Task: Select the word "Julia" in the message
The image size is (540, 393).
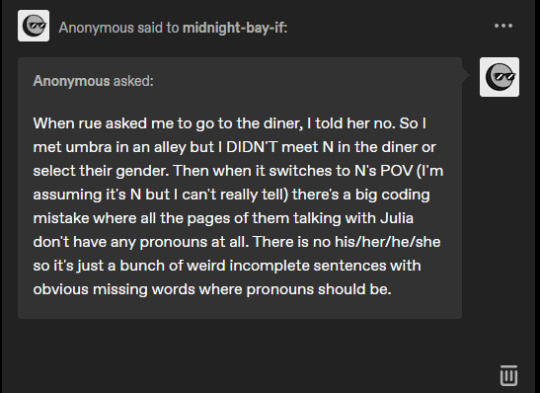Action: [x=397, y=218]
